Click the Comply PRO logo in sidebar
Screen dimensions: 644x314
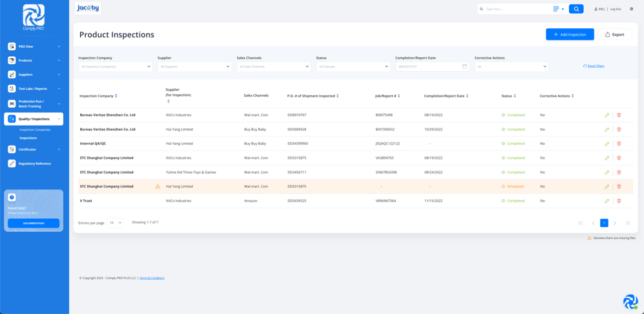click(33, 17)
